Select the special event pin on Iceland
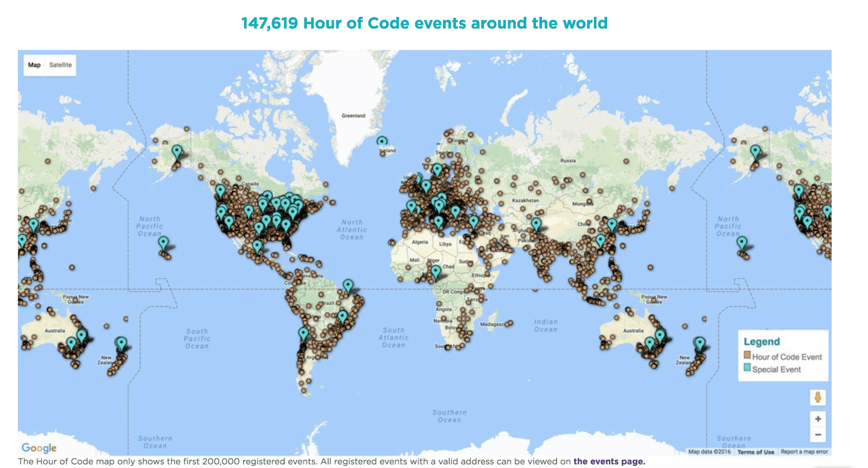Viewport: 868px width, 468px height. point(382,142)
